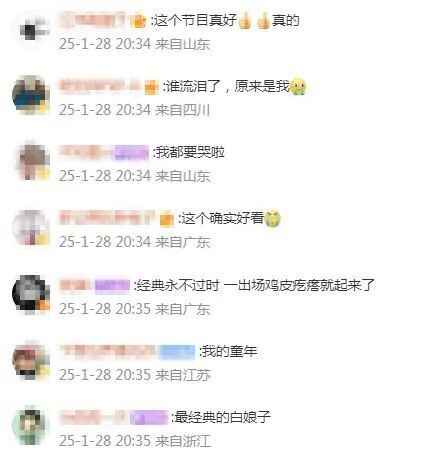429x461 pixels.
Task: Open blurred username of the 我的童年 commenter
Action: pyautogui.click(x=109, y=352)
